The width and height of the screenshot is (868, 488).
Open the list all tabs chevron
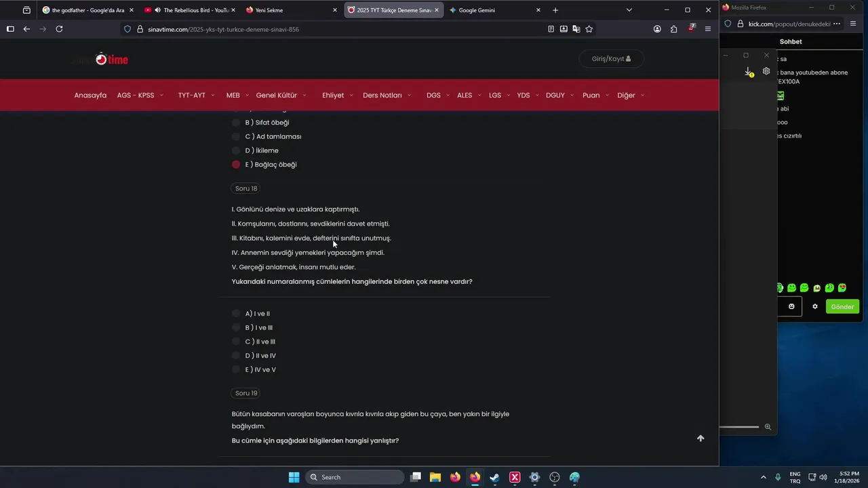pos(629,10)
